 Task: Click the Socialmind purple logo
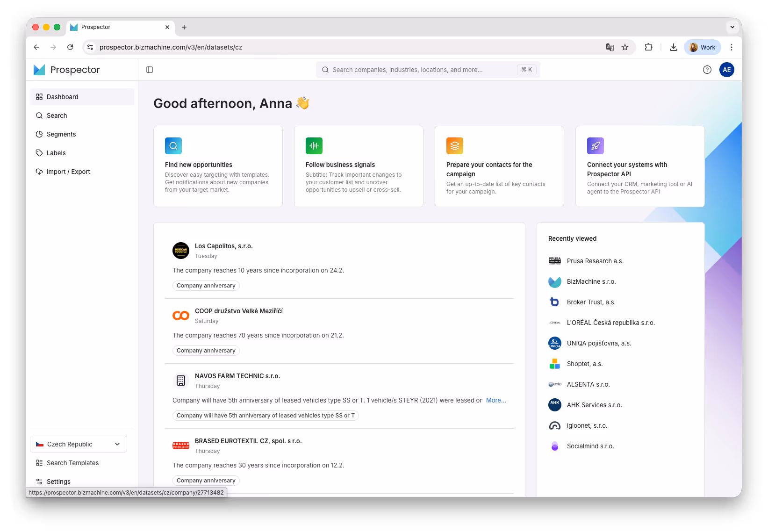pos(555,446)
